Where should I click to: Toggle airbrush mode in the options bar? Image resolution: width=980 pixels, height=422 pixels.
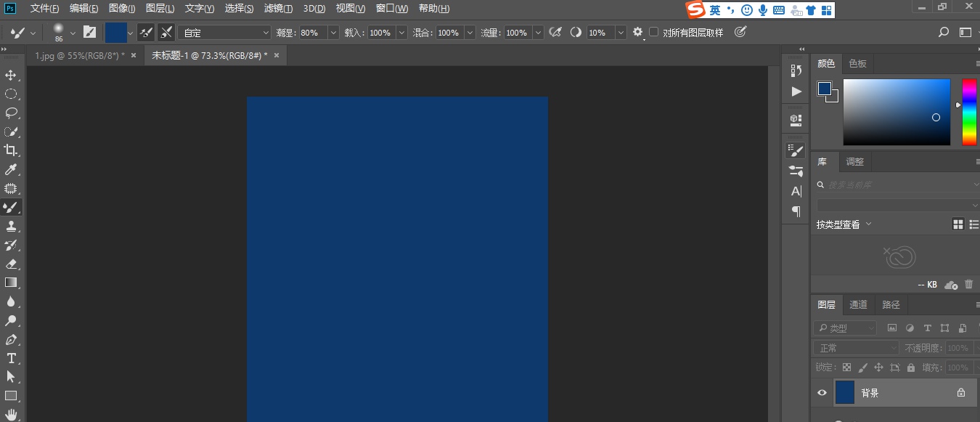pos(556,32)
